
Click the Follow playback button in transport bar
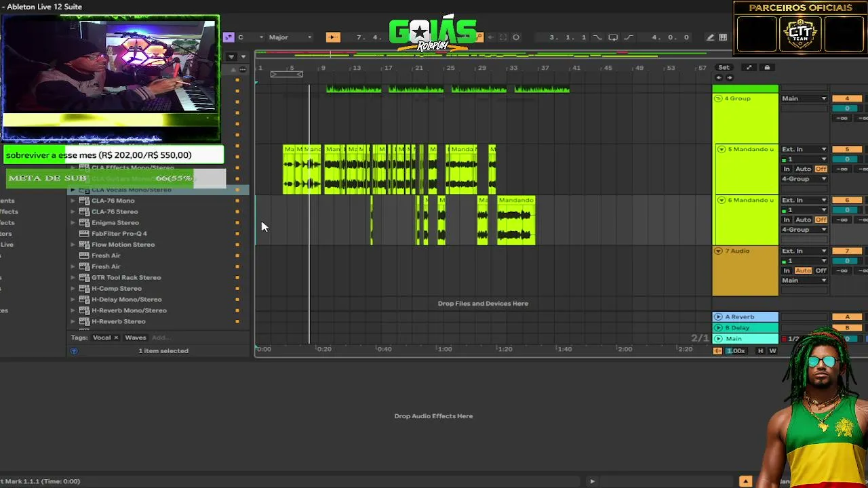332,37
